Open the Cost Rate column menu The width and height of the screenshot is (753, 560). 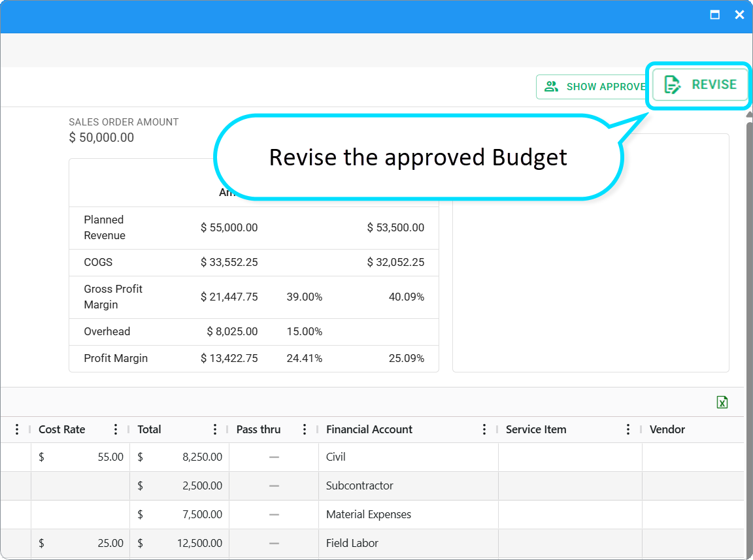click(115, 429)
